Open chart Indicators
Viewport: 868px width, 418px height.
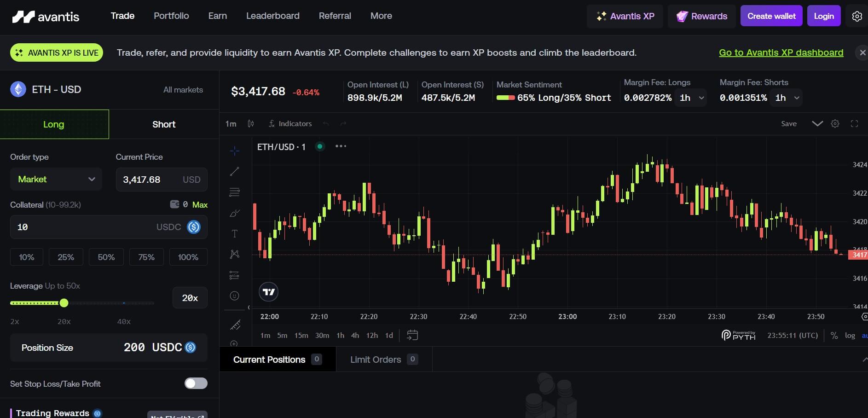(x=290, y=123)
